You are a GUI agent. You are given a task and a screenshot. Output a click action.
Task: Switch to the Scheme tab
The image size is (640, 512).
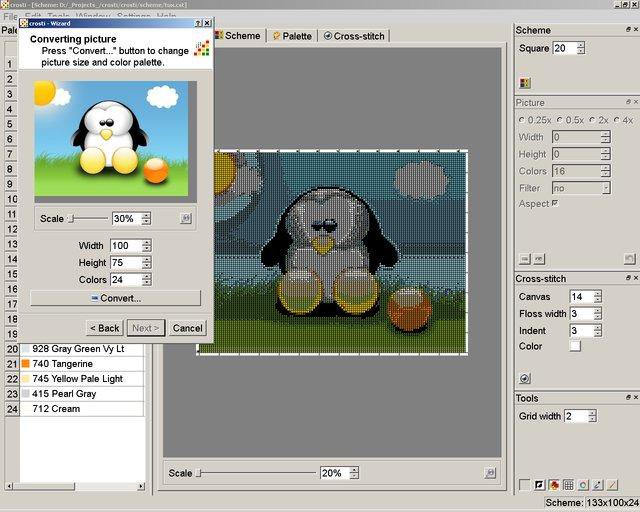click(x=239, y=36)
